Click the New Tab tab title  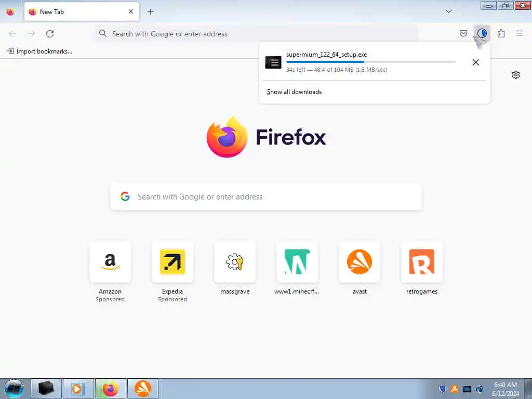[52, 12]
